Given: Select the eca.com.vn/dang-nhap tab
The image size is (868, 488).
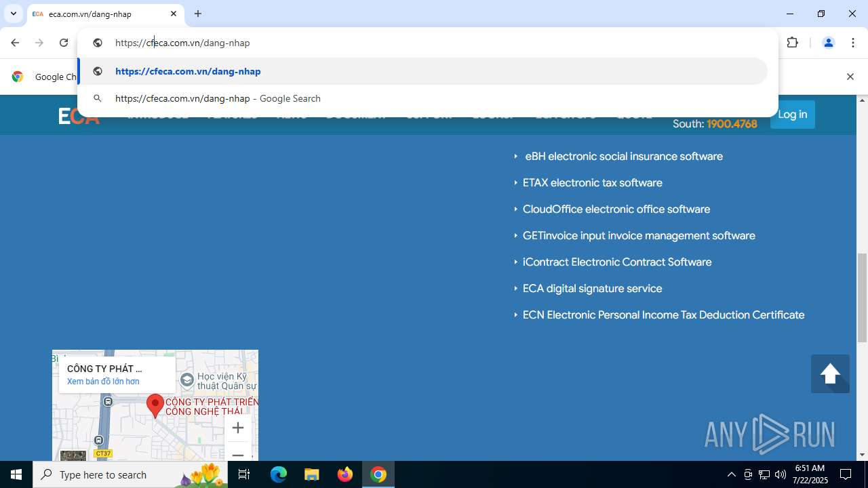Looking at the screenshot, I should tap(105, 14).
